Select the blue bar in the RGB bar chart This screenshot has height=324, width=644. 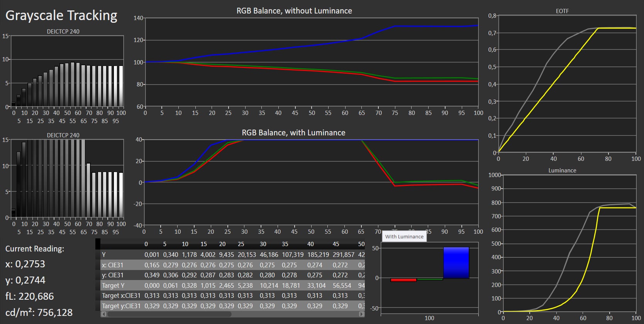[x=456, y=263]
